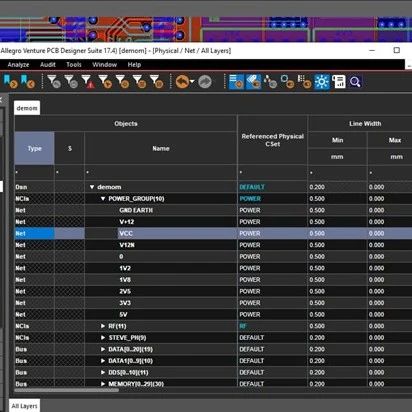
Task: Click the orange undo arrow icon
Action: coord(182,82)
